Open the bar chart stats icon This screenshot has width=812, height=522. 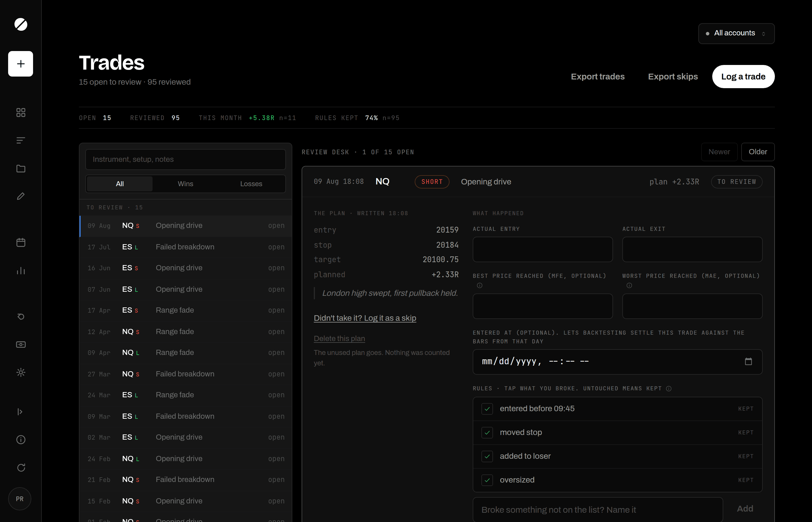(21, 271)
